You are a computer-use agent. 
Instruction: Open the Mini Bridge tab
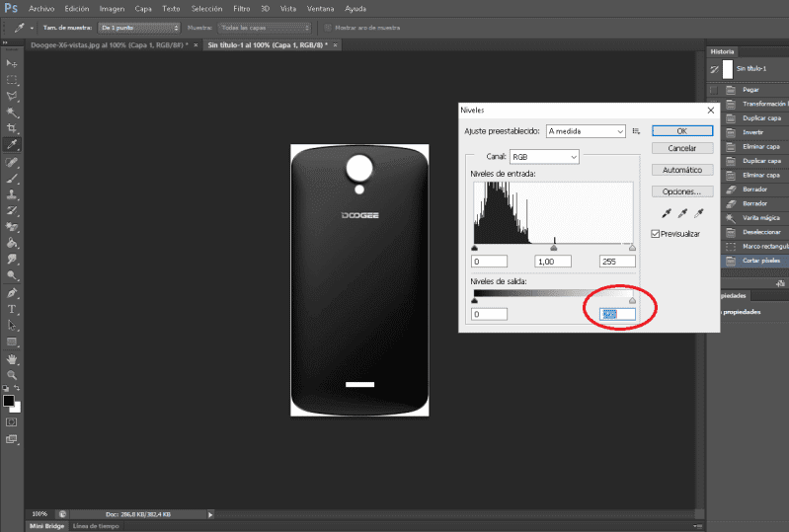pyautogui.click(x=46, y=526)
